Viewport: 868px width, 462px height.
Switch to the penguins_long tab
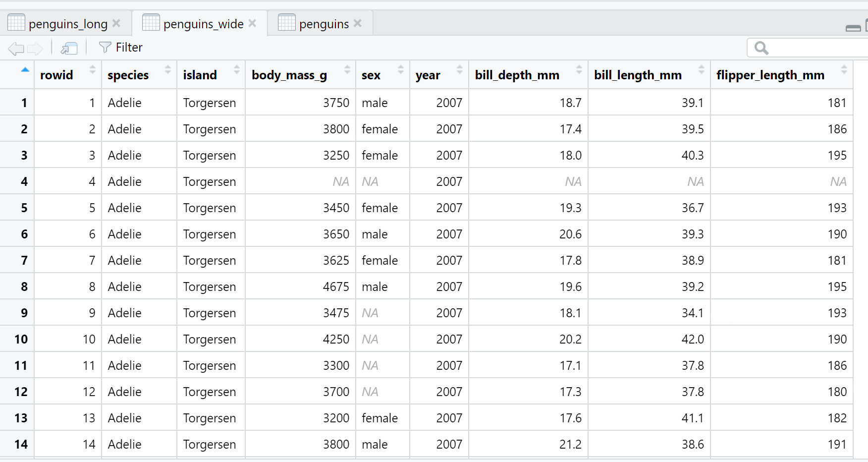[x=67, y=24]
